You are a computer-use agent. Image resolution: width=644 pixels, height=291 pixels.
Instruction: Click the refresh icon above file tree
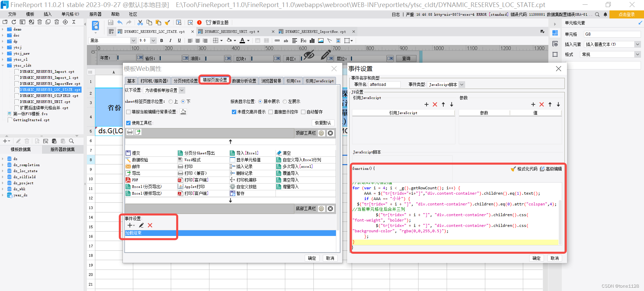coord(14,22)
